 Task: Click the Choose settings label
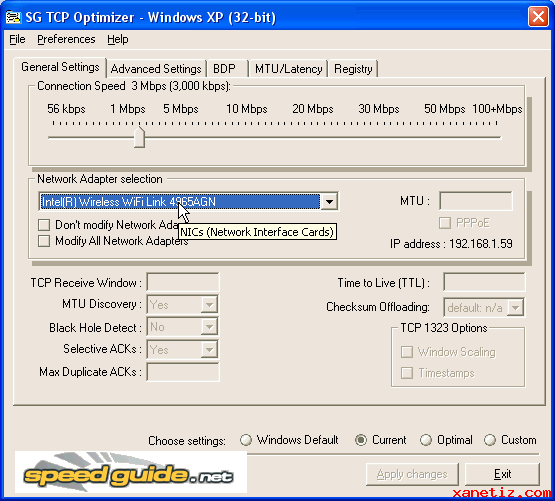coord(187,441)
